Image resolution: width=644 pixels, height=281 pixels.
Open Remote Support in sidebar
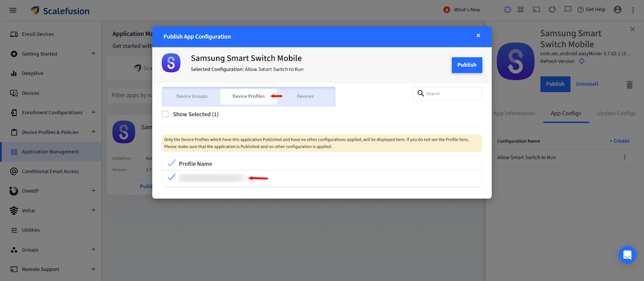click(x=40, y=269)
